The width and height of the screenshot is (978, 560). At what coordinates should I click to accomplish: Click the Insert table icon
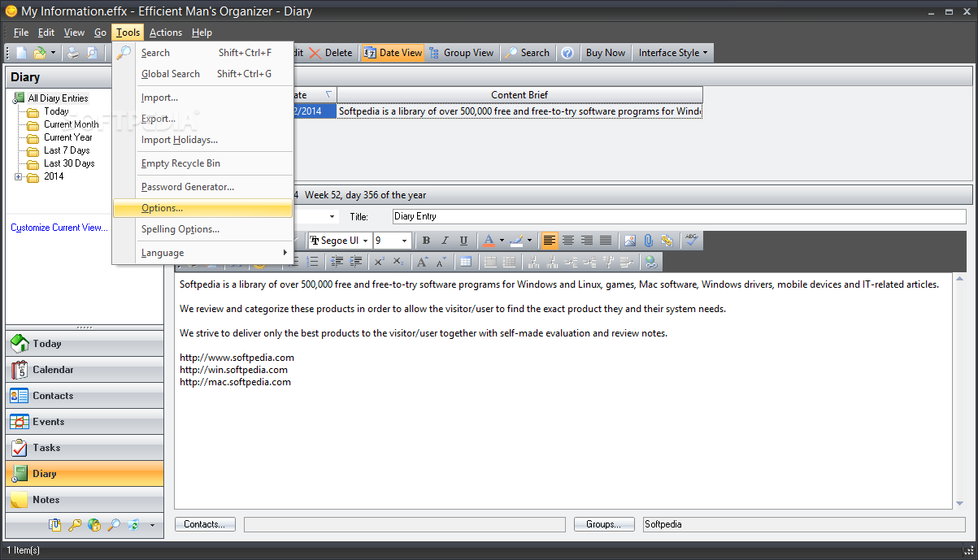[x=465, y=262]
